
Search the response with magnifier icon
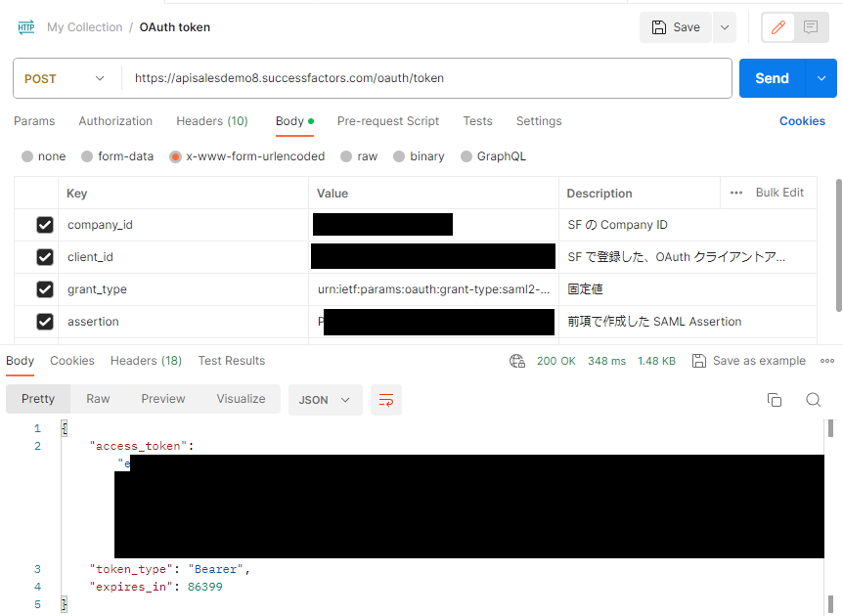coord(813,400)
